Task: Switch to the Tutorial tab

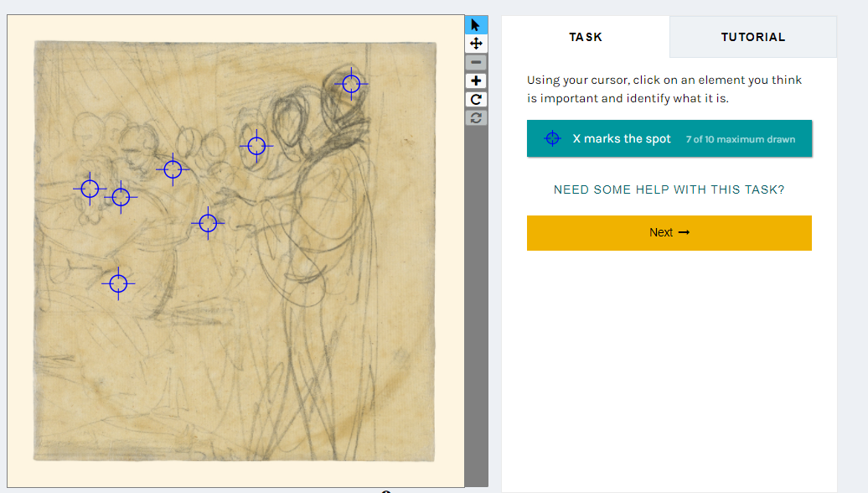Action: 753,37
